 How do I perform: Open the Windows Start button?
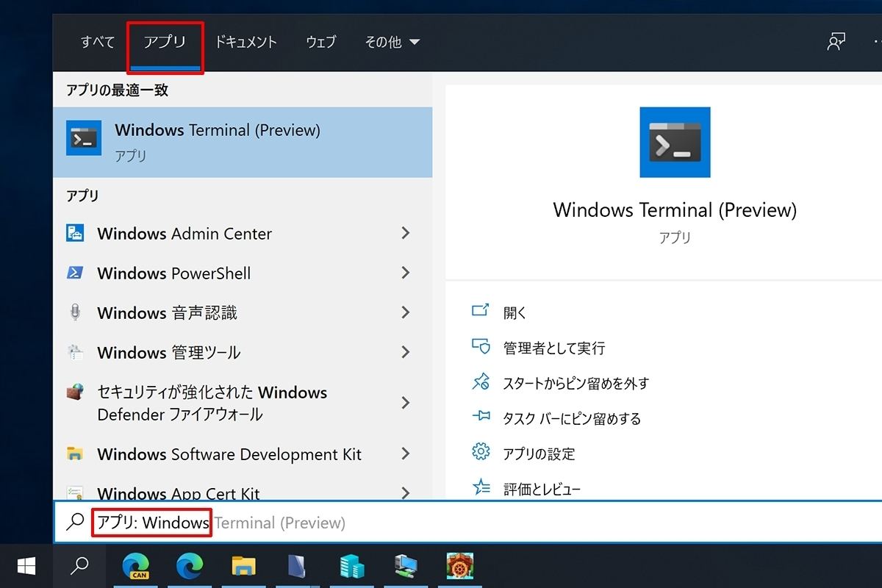26,566
